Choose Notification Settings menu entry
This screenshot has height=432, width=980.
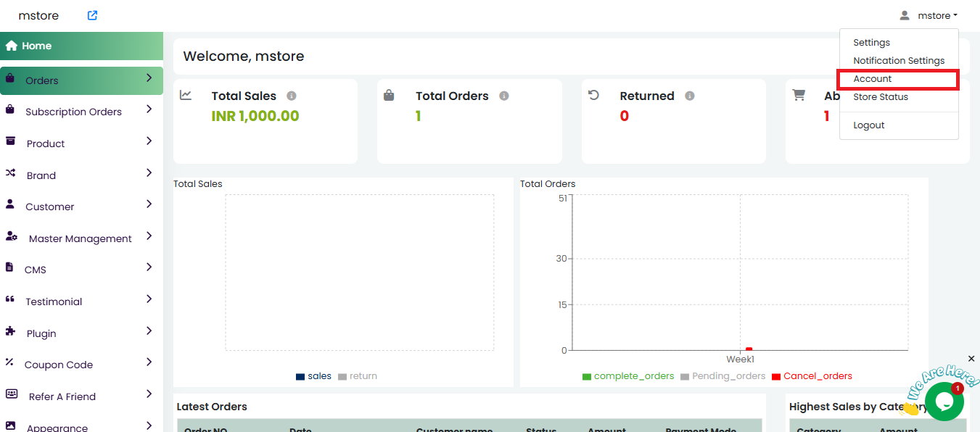click(899, 61)
